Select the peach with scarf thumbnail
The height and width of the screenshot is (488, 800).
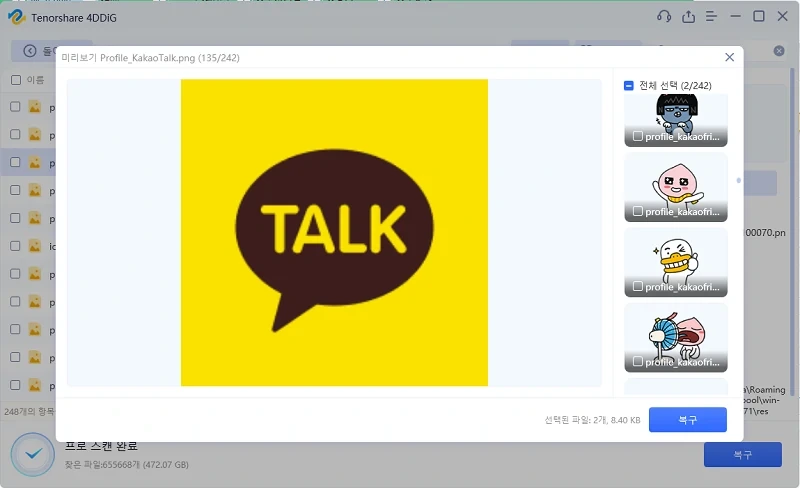pyautogui.click(x=676, y=187)
